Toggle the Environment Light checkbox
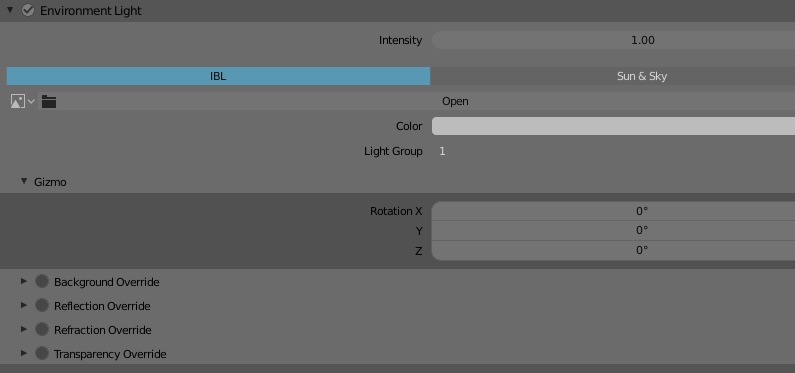 [28, 10]
